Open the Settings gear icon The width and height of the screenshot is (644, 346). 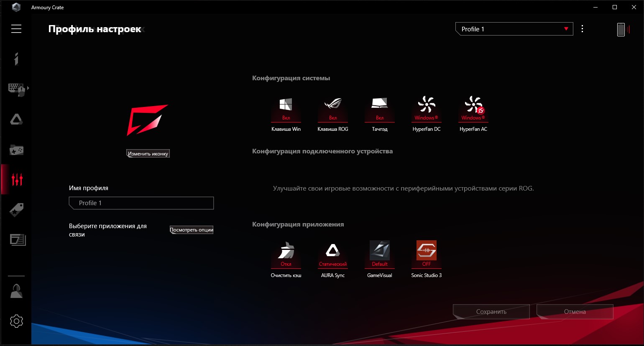coord(16,321)
